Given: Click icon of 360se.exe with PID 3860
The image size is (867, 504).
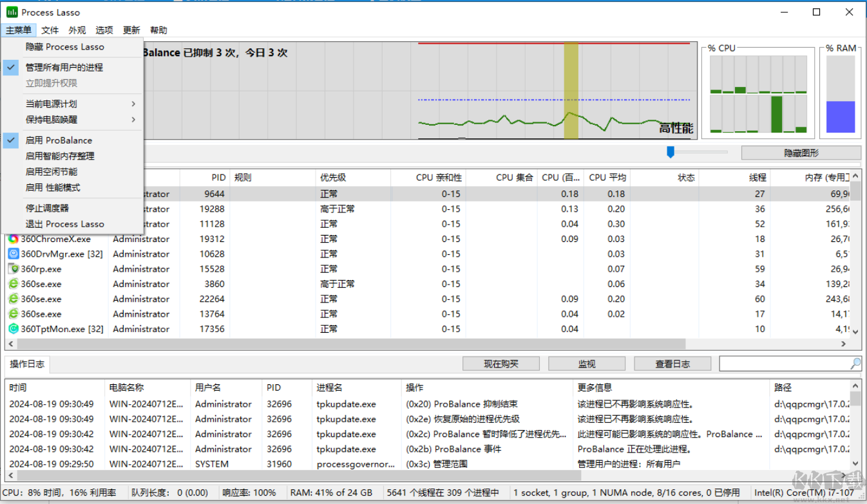Looking at the screenshot, I should 14,284.
